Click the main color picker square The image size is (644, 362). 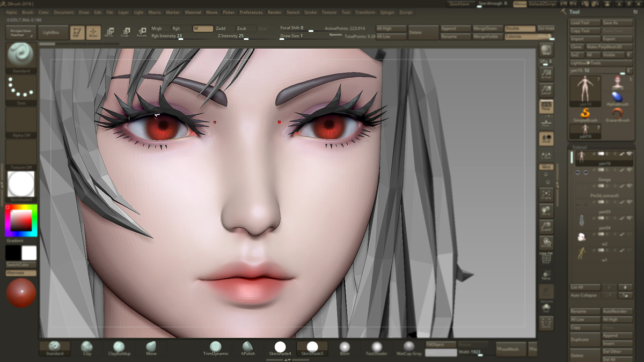[21, 220]
